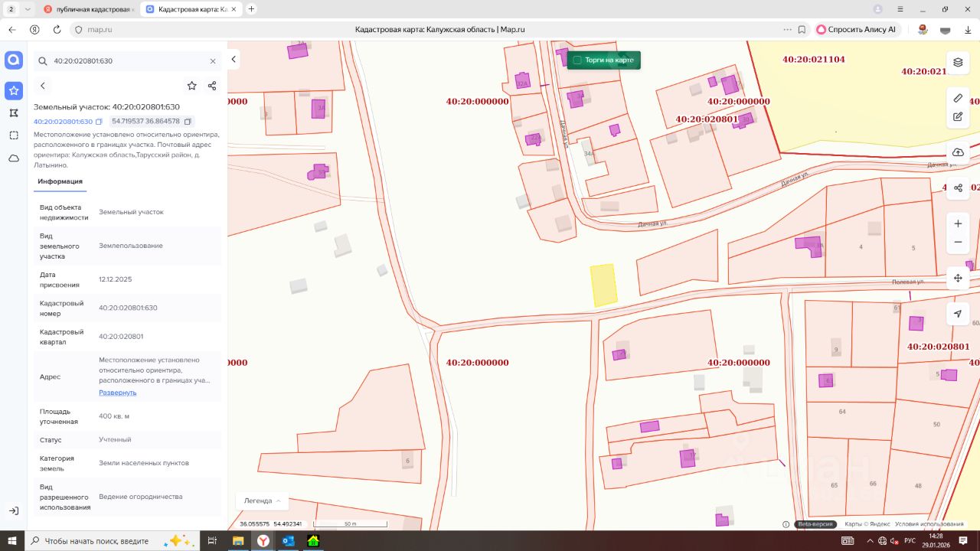Open the Windows Start menu
Image resolution: width=980 pixels, height=551 pixels.
click(13, 541)
